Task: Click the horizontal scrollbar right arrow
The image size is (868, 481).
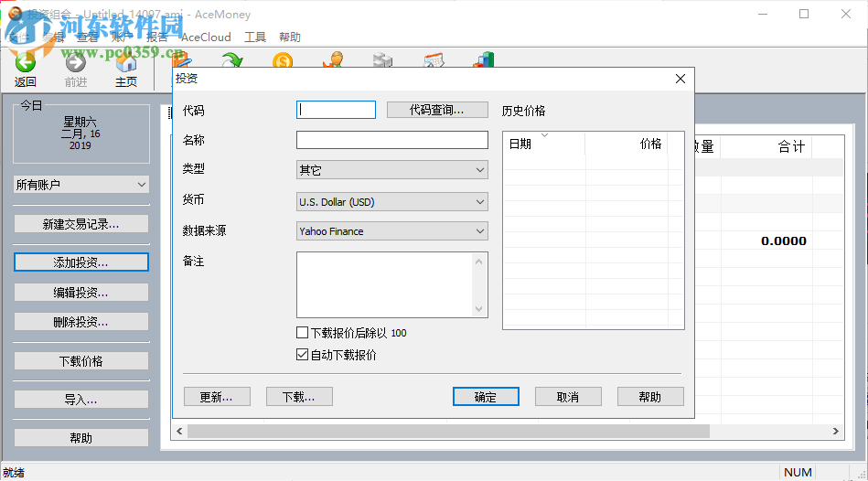Action: pos(836,432)
